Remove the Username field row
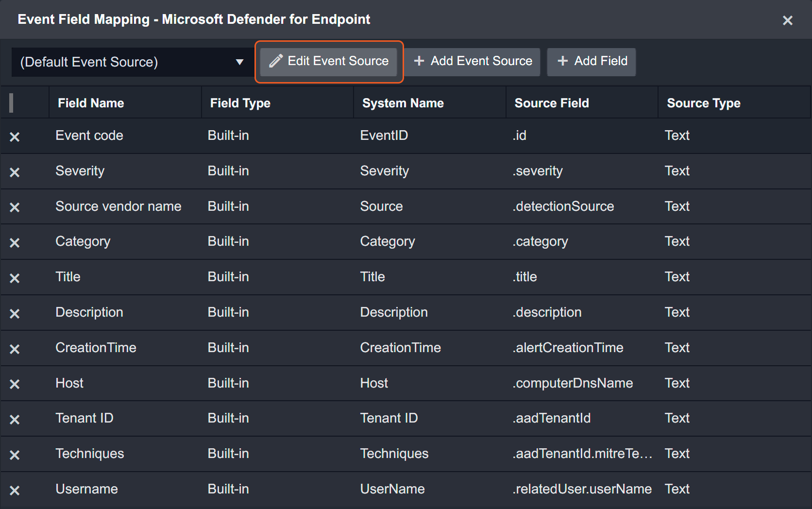This screenshot has height=509, width=812. point(15,491)
